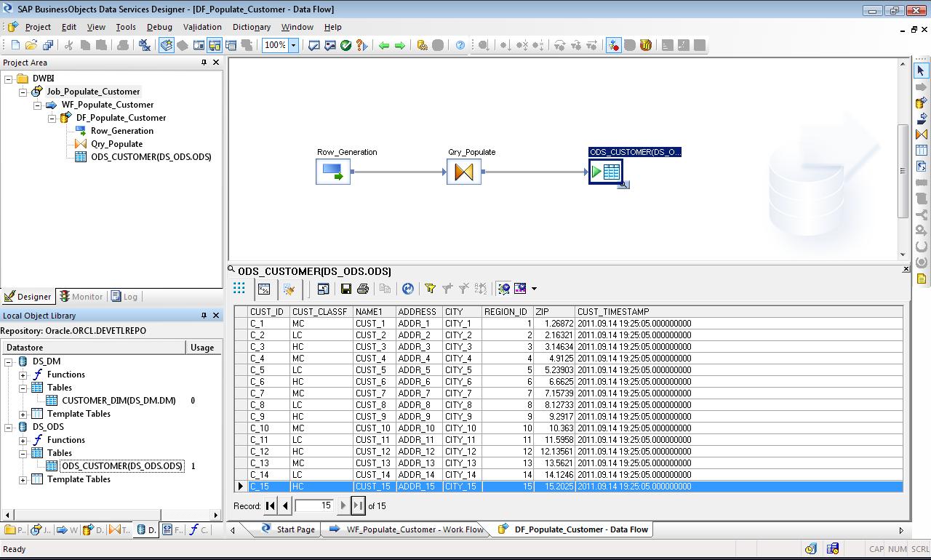This screenshot has width=931, height=560.
Task: Click the green Forward arrow icon
Action: (400, 45)
